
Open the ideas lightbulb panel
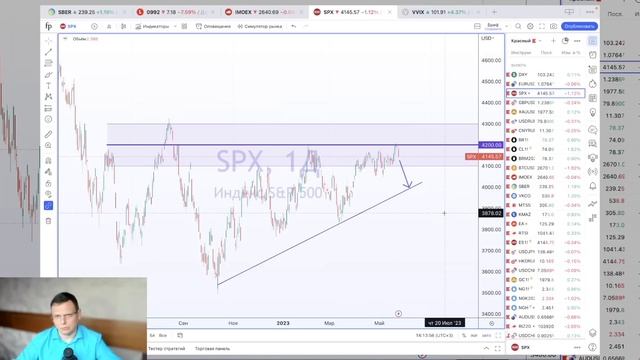click(x=593, y=112)
